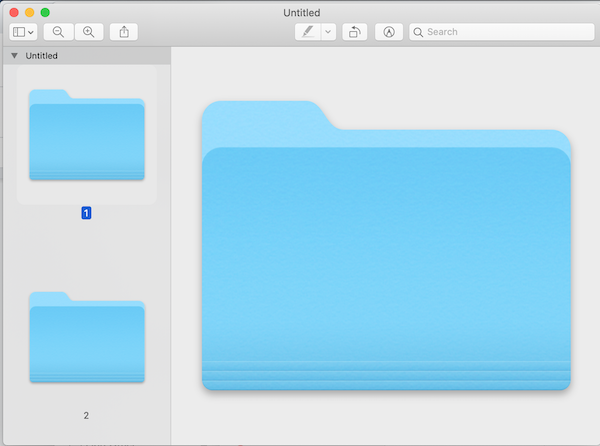The width and height of the screenshot is (600, 446).
Task: Open the sidebar view menu button
Action: [23, 32]
